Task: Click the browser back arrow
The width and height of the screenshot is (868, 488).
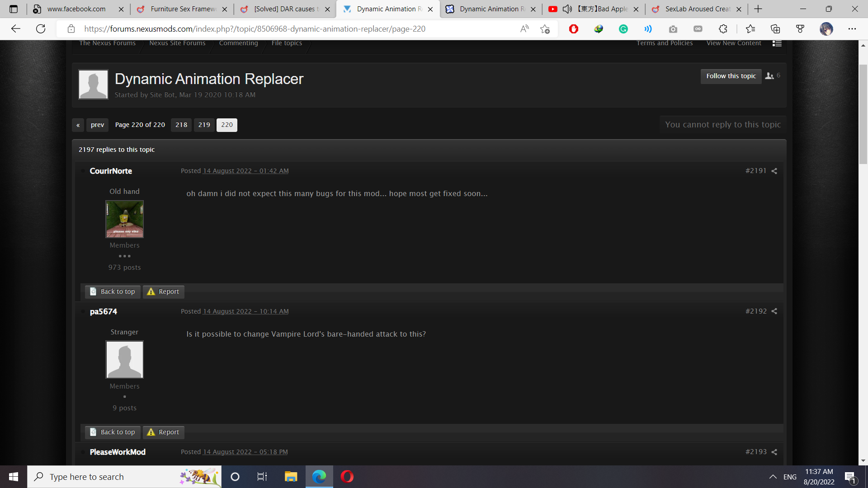Action: click(x=16, y=29)
